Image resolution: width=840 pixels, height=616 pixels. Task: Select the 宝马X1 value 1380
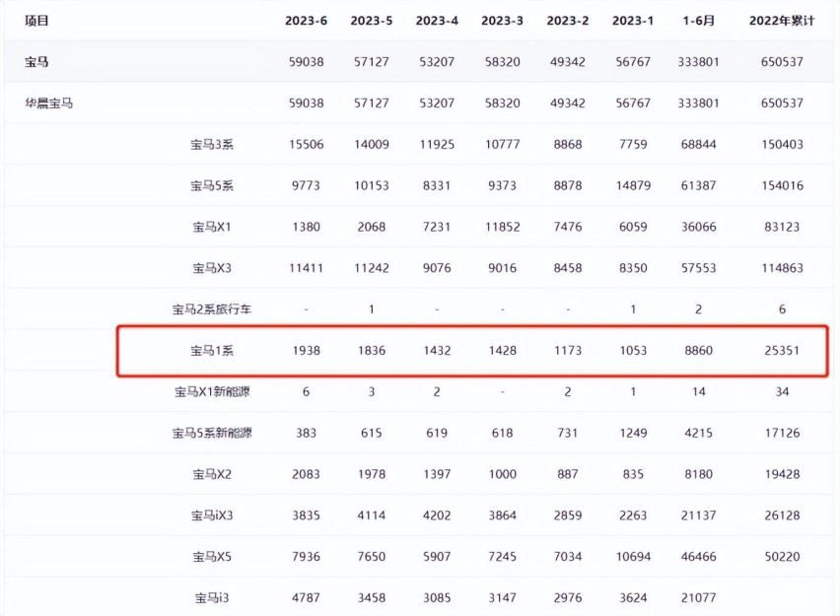[306, 227]
